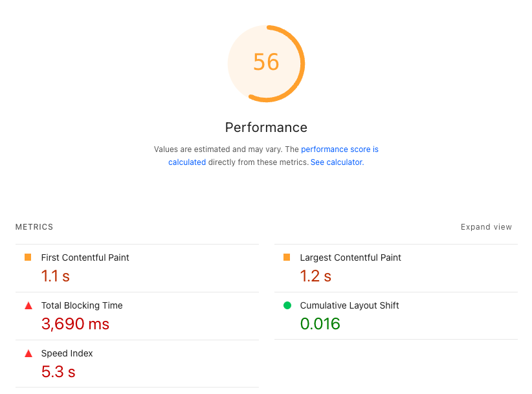Viewport: 532px width, 394px height.
Task: Open the 'See calculator.' link
Action: coord(337,162)
